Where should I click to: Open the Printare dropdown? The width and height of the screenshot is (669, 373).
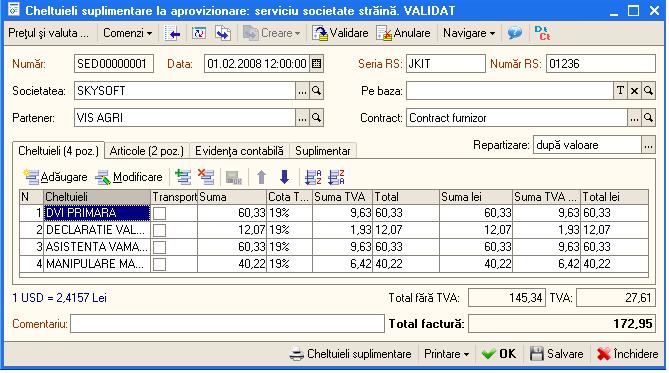click(446, 354)
